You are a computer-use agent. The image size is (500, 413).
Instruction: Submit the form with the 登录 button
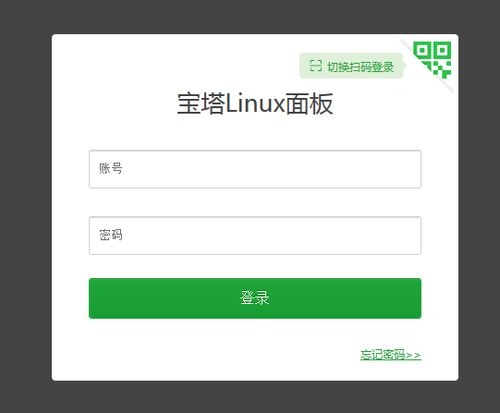255,298
